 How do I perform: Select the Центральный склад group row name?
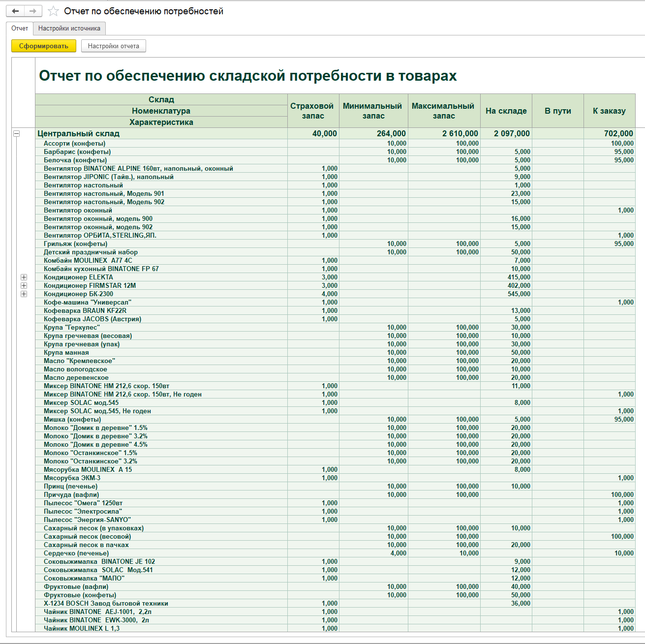tap(79, 133)
